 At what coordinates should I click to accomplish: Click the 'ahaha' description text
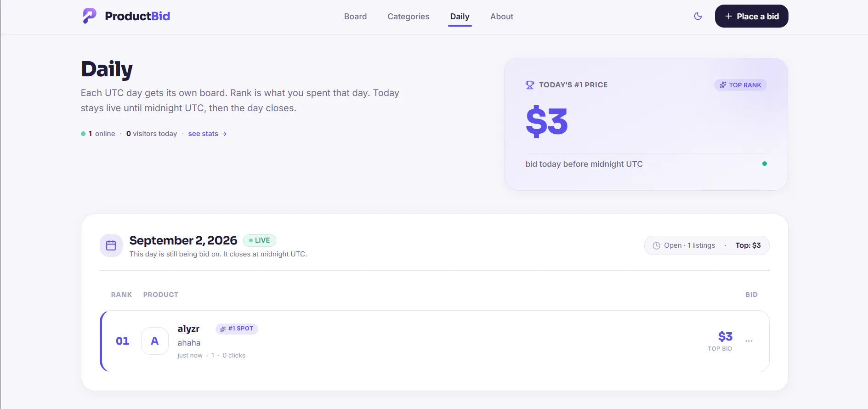(189, 343)
